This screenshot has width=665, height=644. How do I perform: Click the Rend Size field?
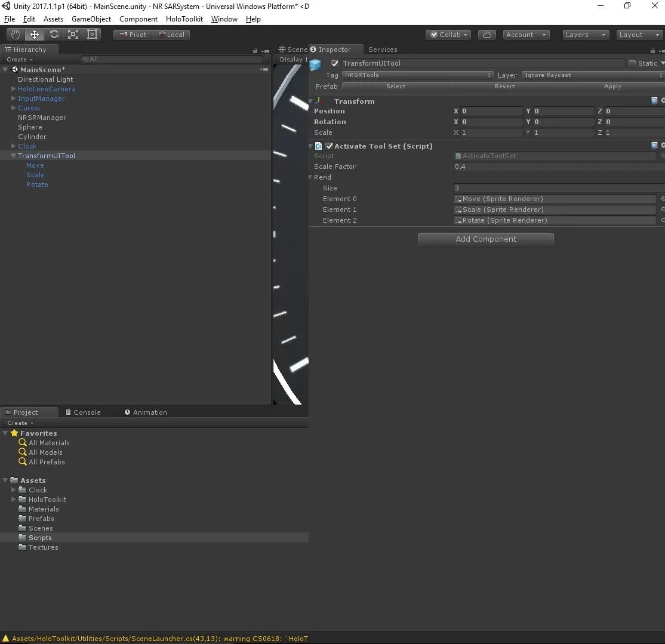pyautogui.click(x=559, y=188)
